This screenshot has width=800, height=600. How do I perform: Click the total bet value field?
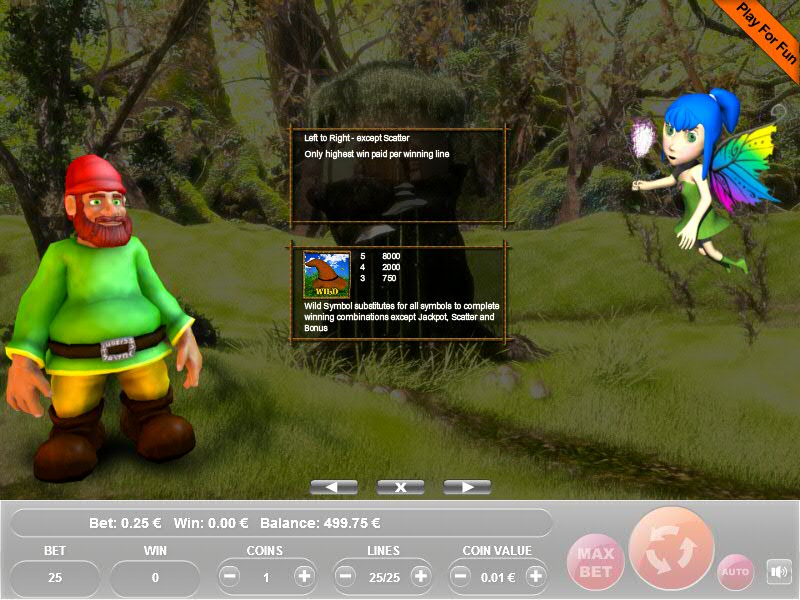pos(55,577)
